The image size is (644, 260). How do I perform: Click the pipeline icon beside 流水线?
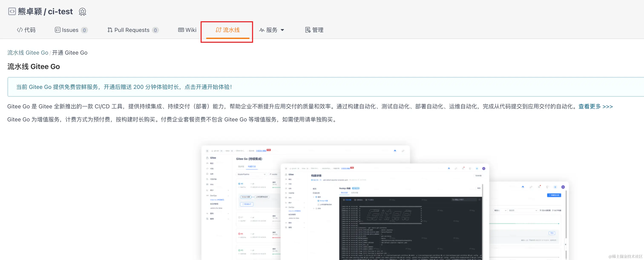click(x=218, y=30)
